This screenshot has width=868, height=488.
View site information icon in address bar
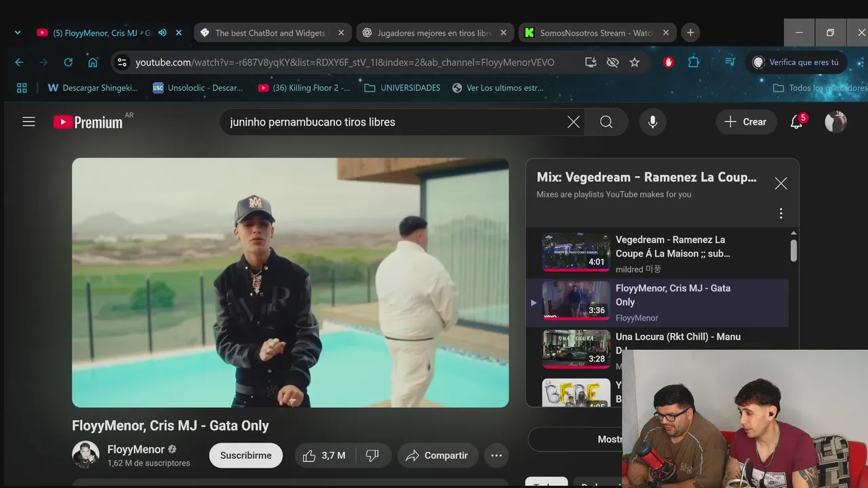coord(122,62)
